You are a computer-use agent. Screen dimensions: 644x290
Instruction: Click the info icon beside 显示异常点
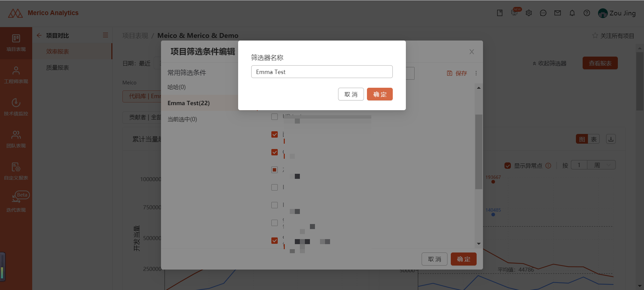(548, 165)
